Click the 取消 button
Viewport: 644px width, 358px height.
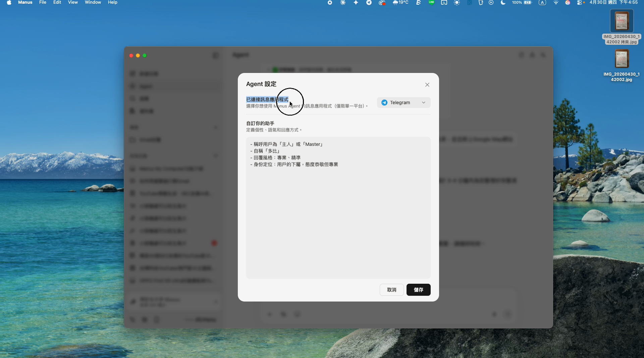pyautogui.click(x=391, y=290)
